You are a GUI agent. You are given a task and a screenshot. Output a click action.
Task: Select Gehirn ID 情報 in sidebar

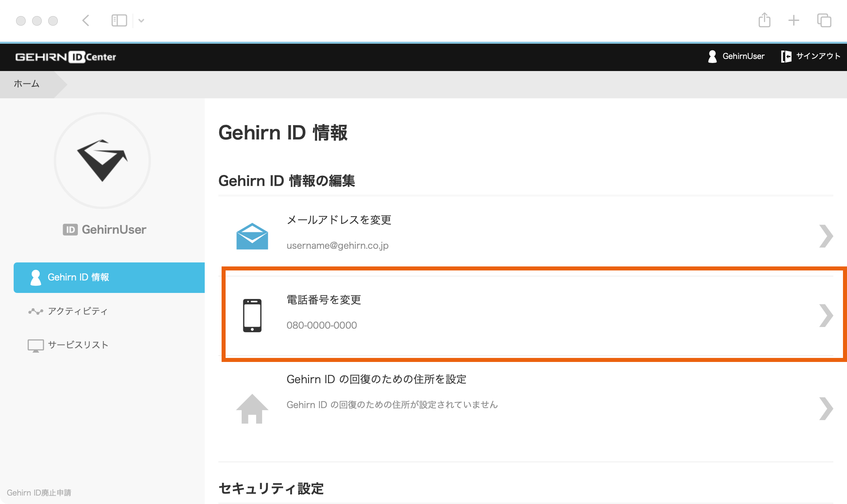tap(78, 277)
